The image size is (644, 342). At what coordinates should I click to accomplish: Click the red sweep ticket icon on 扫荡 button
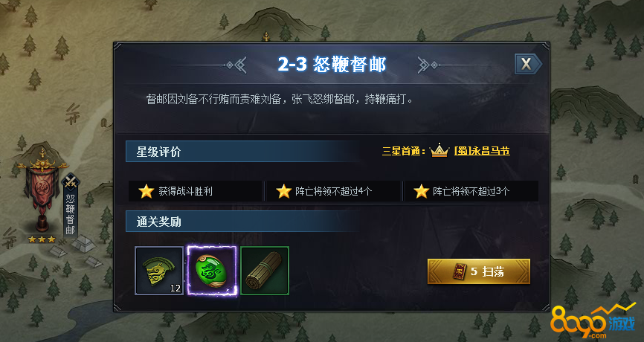459,271
